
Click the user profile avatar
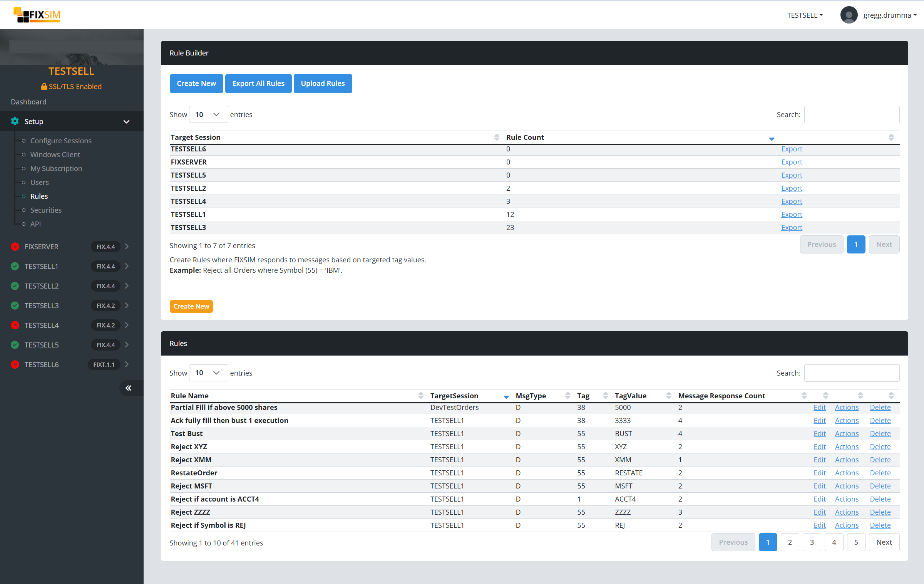[x=849, y=15]
